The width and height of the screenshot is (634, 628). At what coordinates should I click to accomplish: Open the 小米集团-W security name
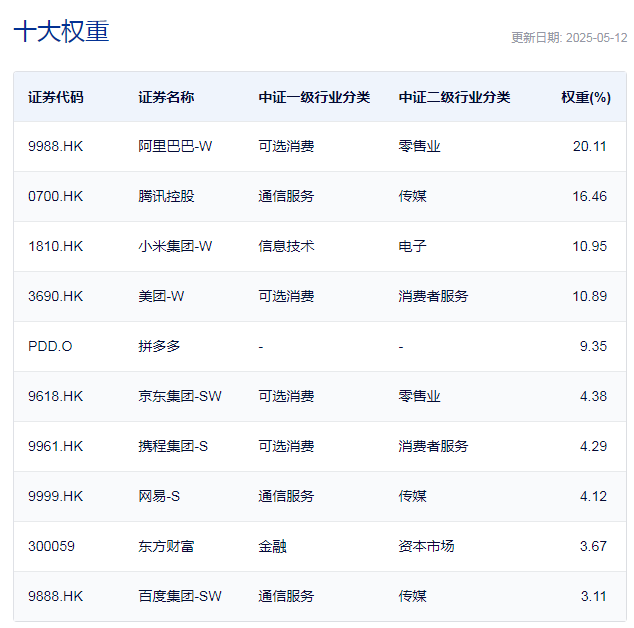[175, 246]
